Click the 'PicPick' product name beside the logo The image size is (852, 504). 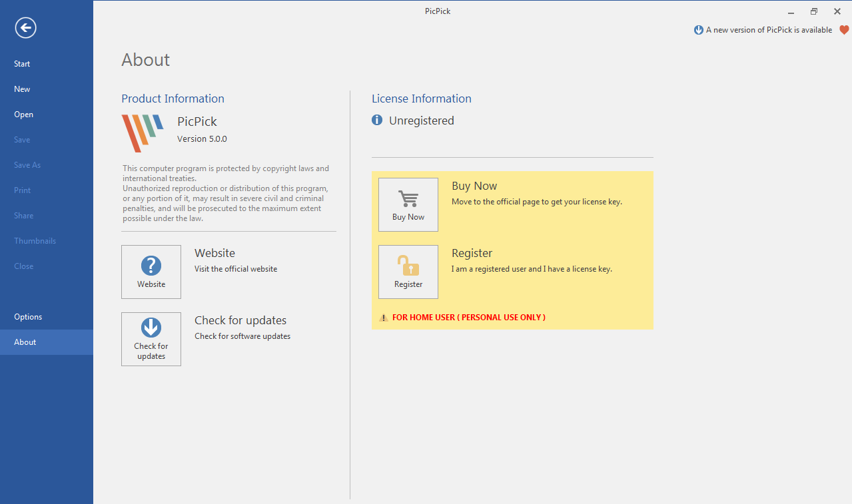click(x=197, y=121)
